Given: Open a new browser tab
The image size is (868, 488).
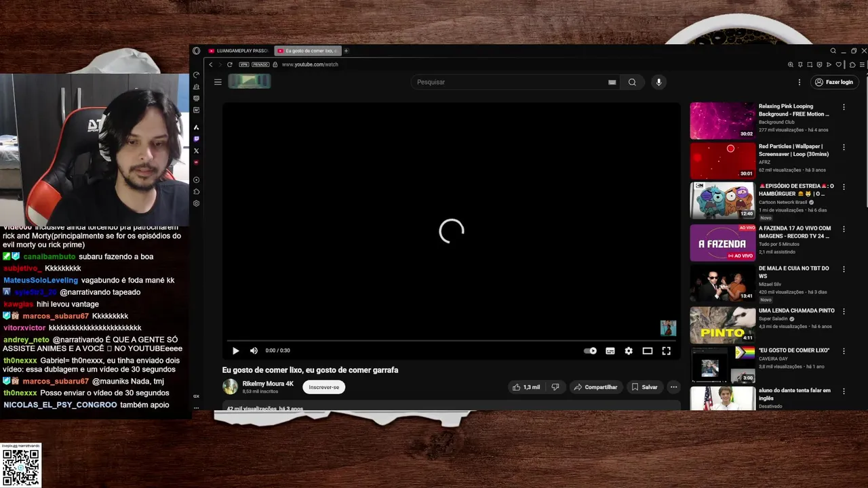Looking at the screenshot, I should click(346, 51).
